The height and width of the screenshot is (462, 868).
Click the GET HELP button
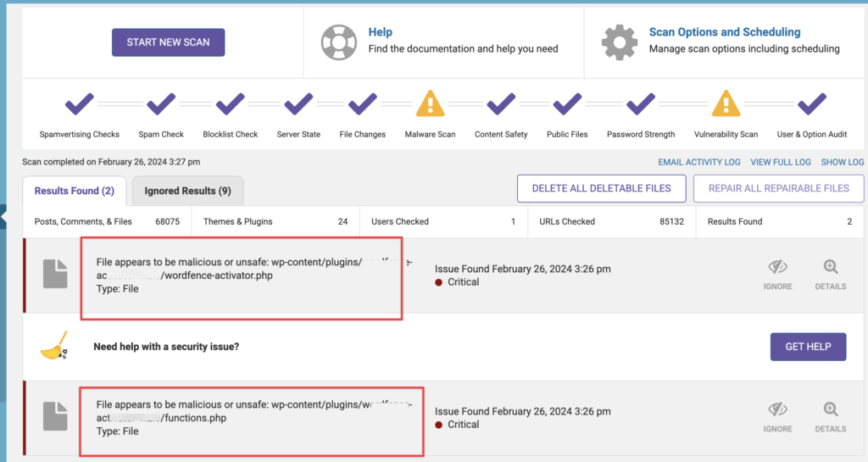coord(808,347)
